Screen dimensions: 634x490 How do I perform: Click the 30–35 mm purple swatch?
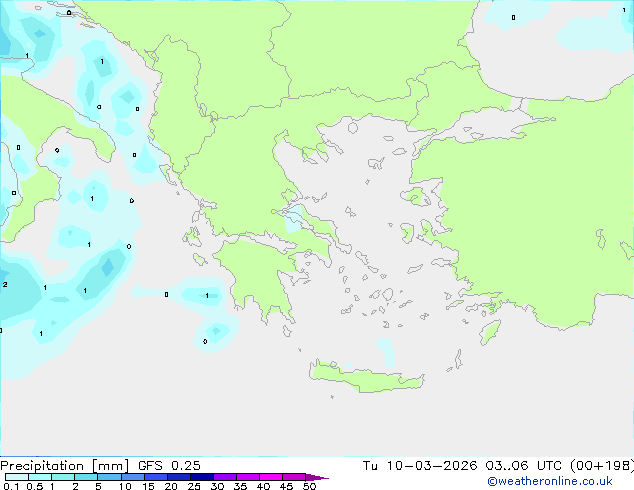point(224,477)
